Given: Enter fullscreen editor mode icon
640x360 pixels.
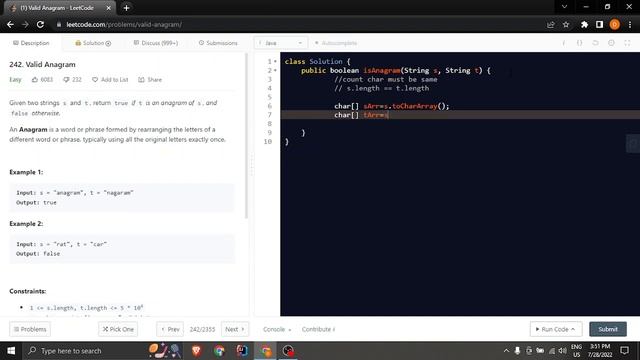Looking at the screenshot, I should click(x=627, y=43).
